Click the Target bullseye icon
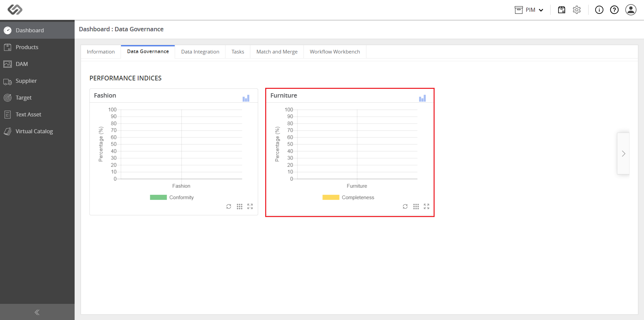The image size is (644, 320). [x=8, y=98]
